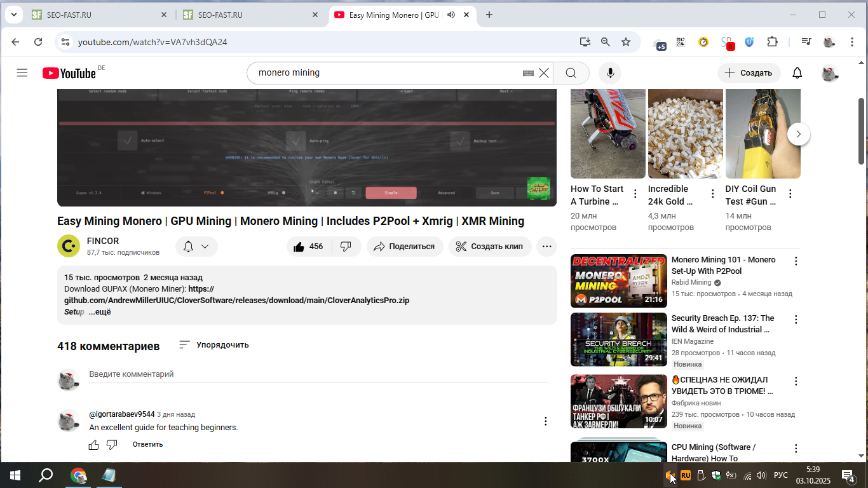Screen dimensions: 868x488
Task: Go to the YouTube home logo
Action: pos(69,73)
